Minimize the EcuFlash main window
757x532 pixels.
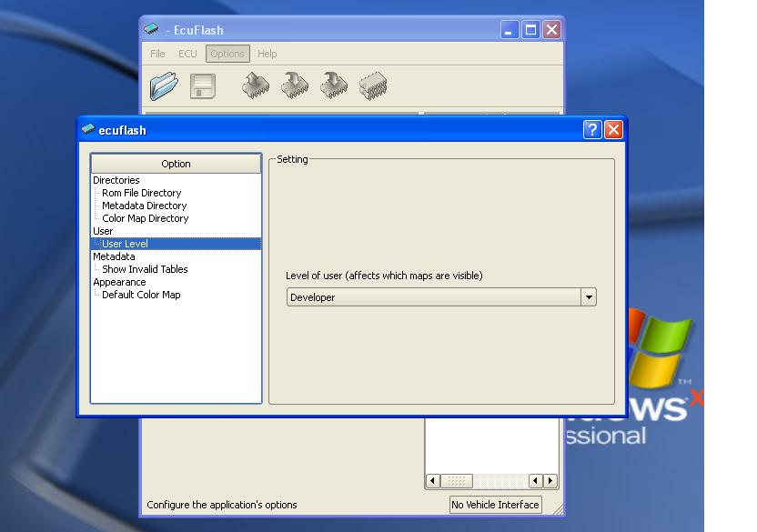pyautogui.click(x=509, y=30)
